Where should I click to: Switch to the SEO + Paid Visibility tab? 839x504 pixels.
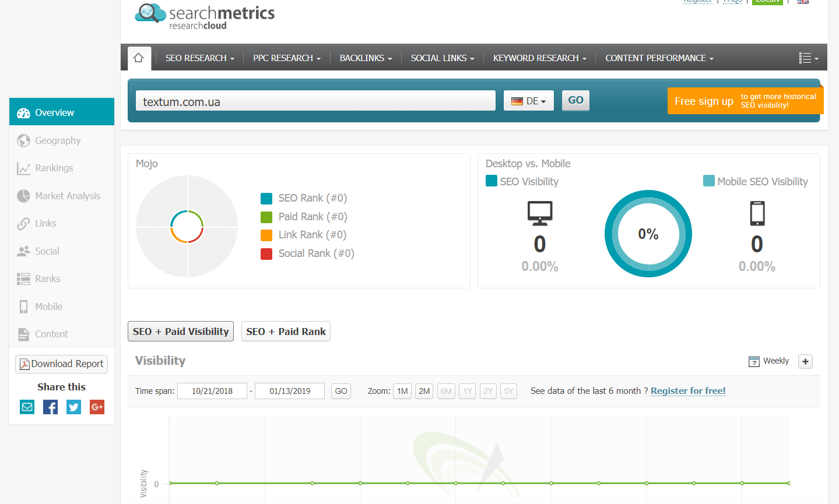tap(181, 332)
